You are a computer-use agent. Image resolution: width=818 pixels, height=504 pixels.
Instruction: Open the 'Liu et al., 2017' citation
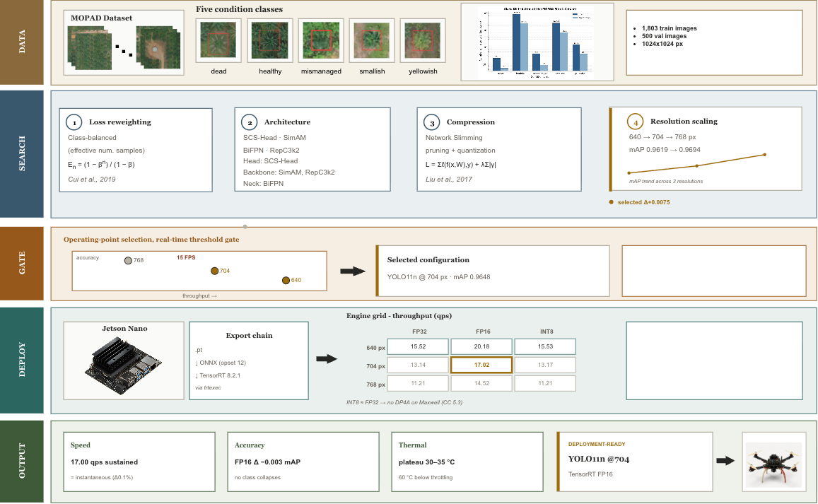(x=449, y=179)
